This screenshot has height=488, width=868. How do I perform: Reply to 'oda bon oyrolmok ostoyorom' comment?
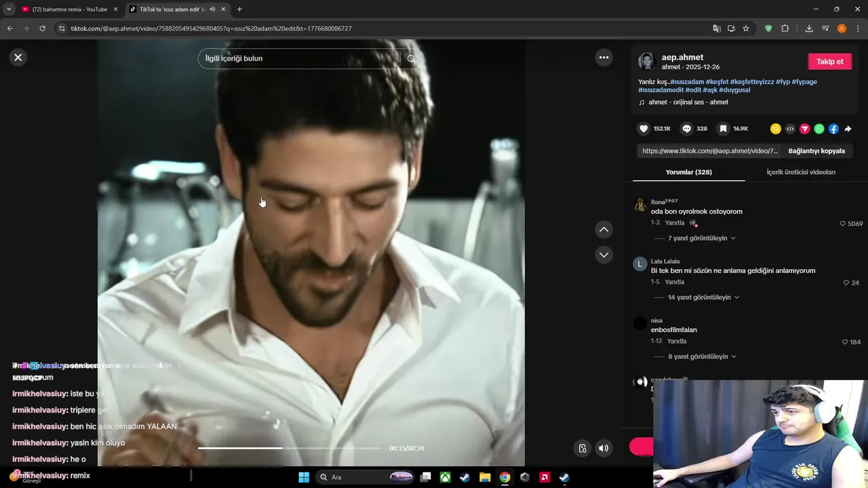pos(674,223)
